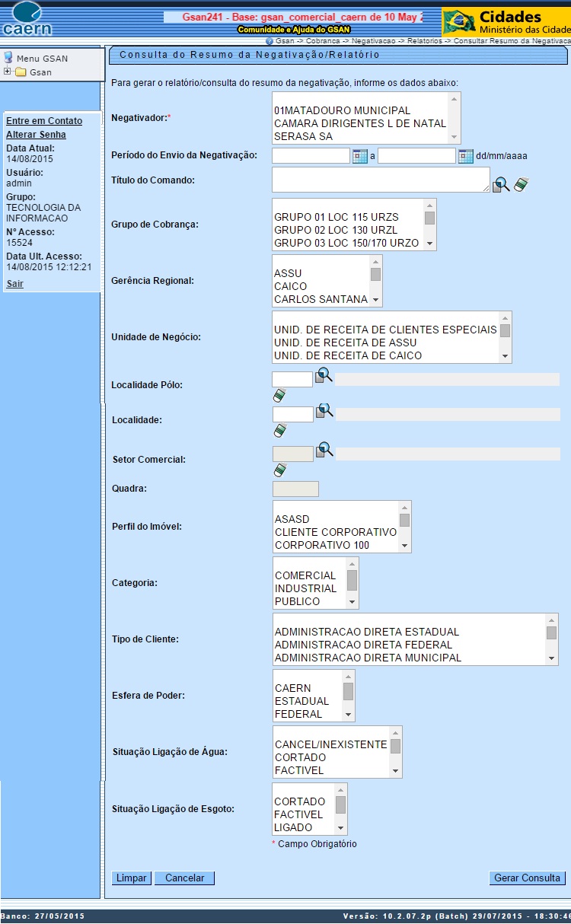The height and width of the screenshot is (924, 571).
Task: Search Localidade with magnifier icon
Action: 325,411
